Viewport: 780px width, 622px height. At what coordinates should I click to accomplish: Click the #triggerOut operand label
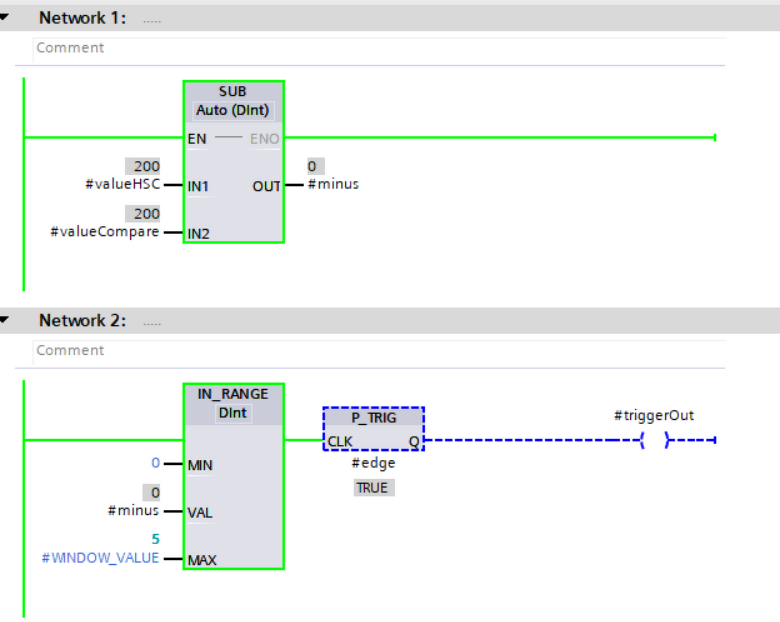pos(654,415)
